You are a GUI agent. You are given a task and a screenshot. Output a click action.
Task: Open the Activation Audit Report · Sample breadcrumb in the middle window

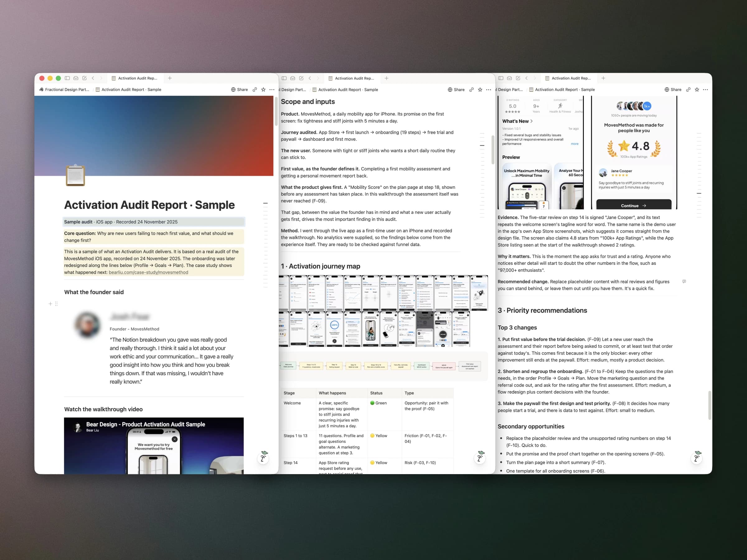click(345, 90)
